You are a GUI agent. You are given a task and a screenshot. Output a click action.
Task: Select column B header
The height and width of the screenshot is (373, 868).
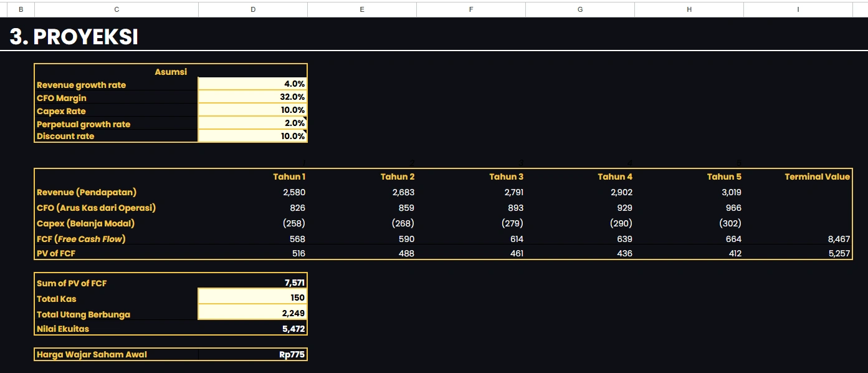(21, 9)
